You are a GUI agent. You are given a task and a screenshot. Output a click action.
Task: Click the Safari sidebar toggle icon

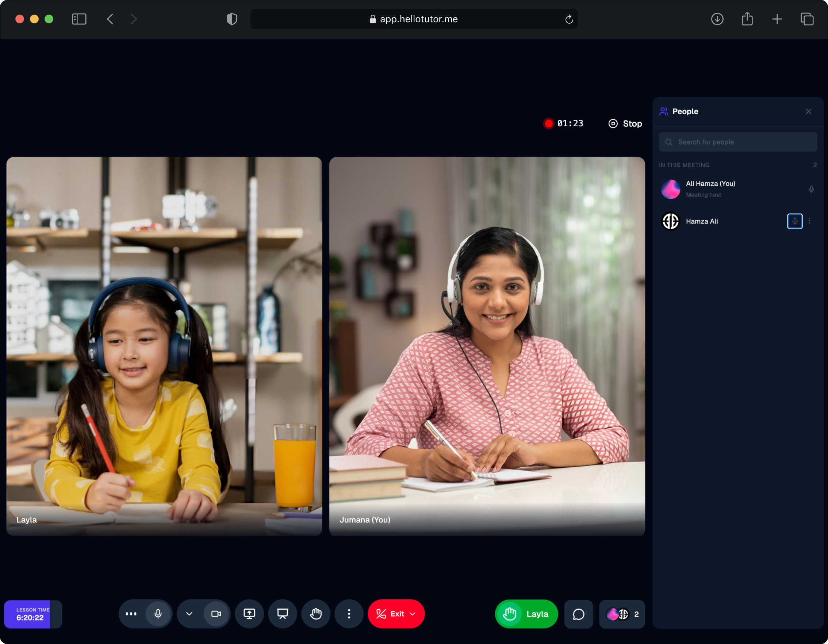79,19
